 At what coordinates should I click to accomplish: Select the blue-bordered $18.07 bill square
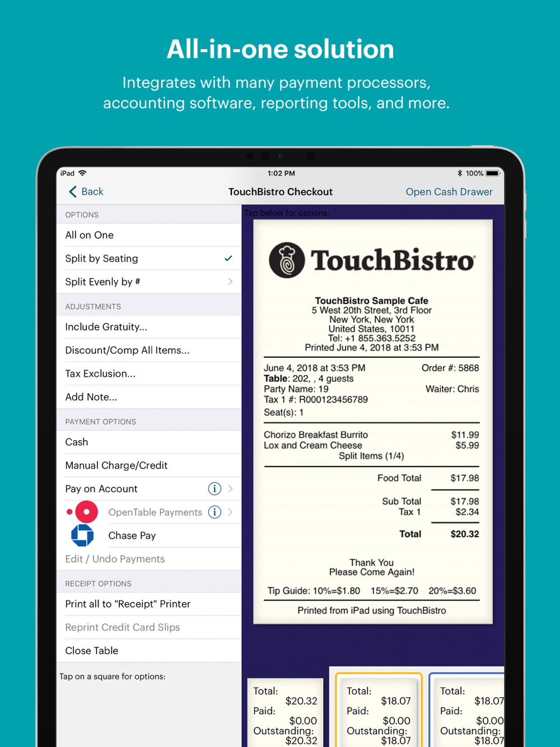467,710
